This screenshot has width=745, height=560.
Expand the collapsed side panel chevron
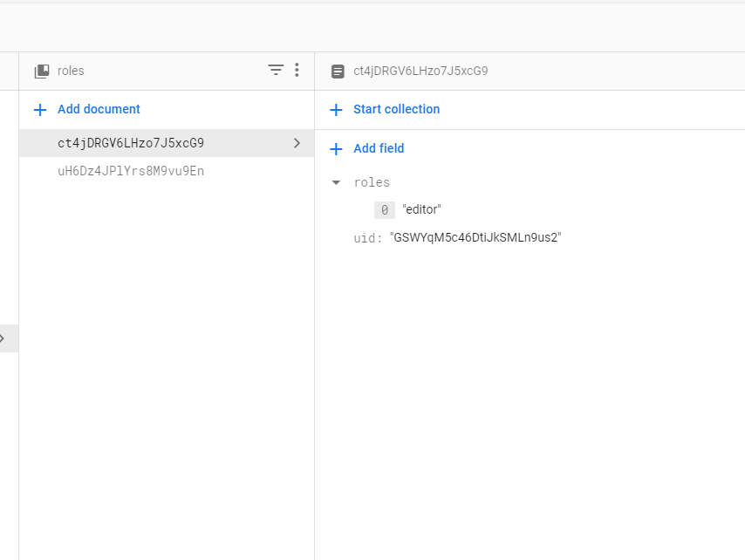tap(3, 338)
